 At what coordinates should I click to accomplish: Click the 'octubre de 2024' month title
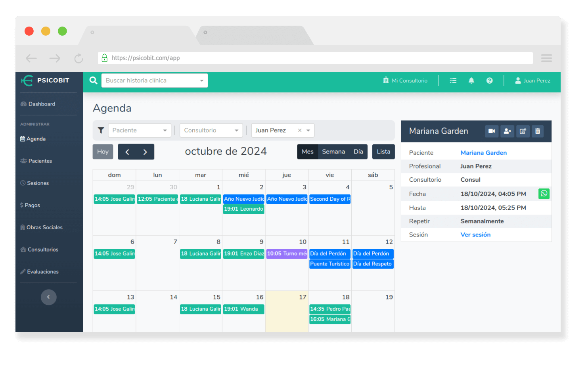(x=226, y=152)
